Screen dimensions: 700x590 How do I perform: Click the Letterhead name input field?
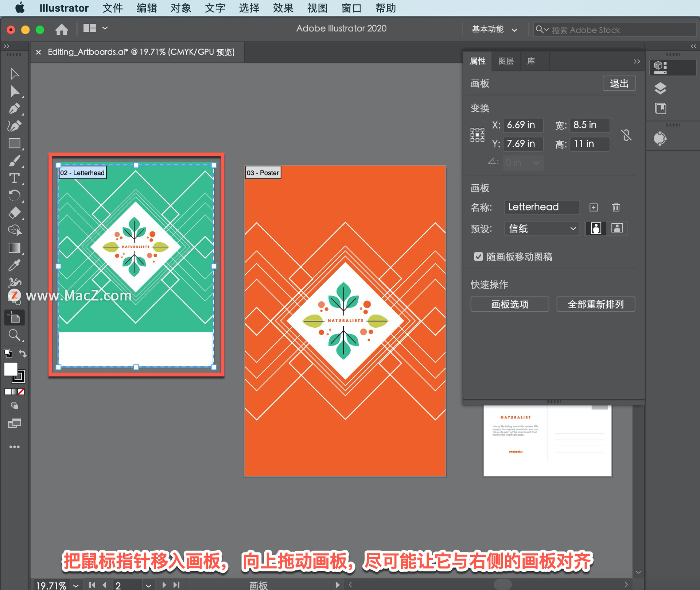(x=541, y=207)
